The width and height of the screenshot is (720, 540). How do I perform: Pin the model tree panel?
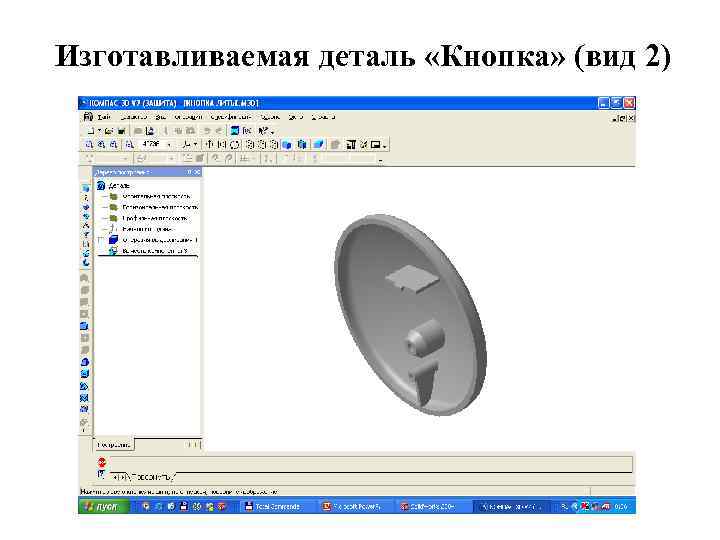[189, 172]
